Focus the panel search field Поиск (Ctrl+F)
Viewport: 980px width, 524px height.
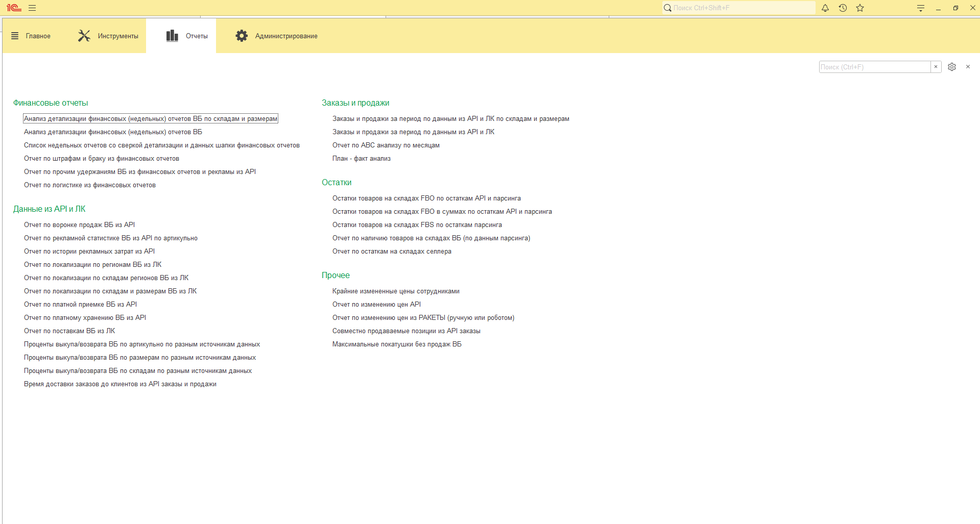[x=875, y=67]
